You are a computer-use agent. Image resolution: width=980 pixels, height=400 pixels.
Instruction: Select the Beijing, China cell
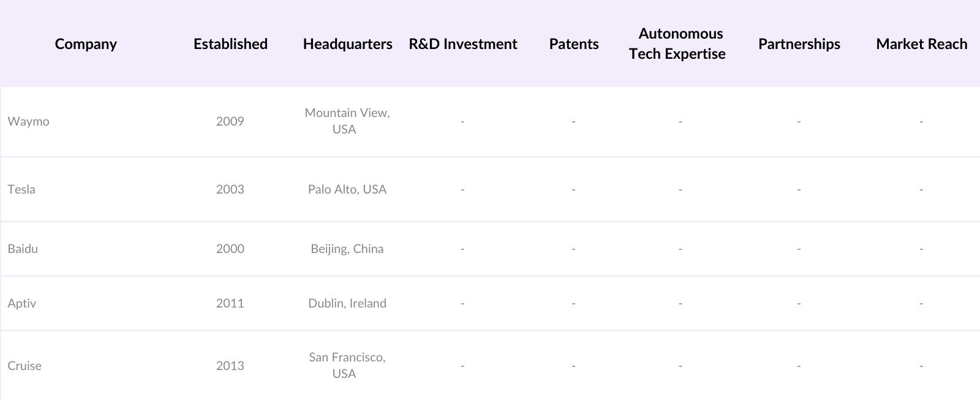(347, 249)
